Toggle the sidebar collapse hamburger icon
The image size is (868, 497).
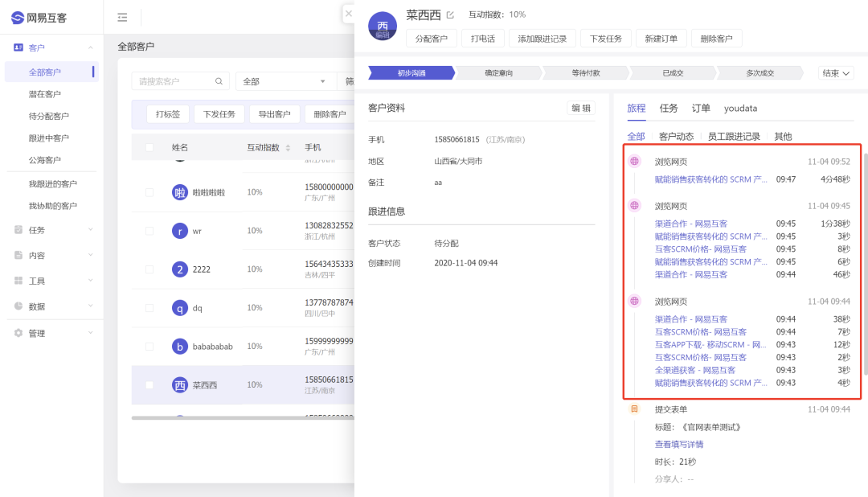pos(122,18)
